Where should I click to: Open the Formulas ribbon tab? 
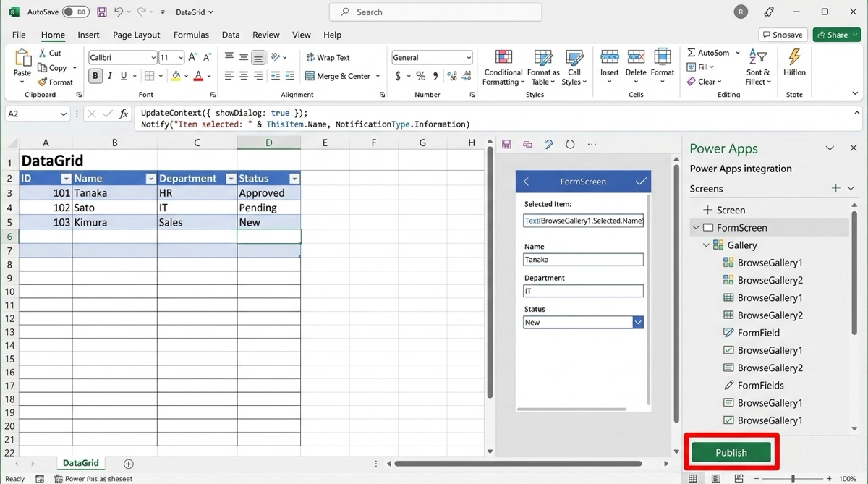pyautogui.click(x=191, y=35)
